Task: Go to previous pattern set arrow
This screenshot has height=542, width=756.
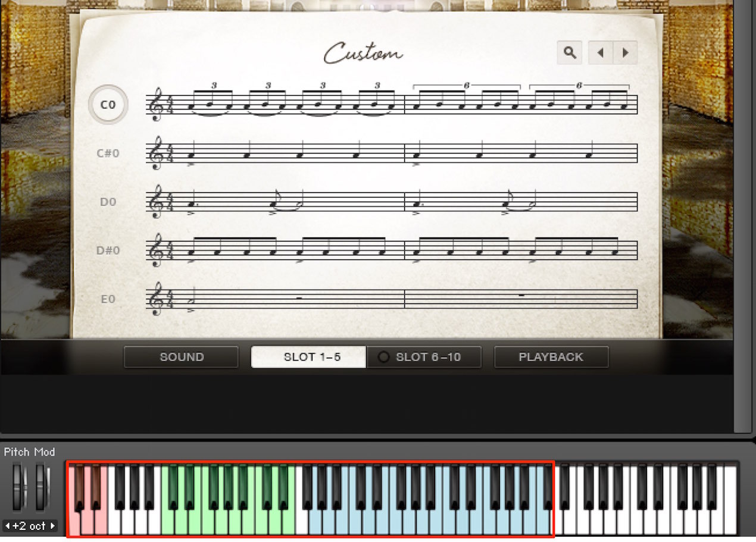Action: (x=600, y=52)
